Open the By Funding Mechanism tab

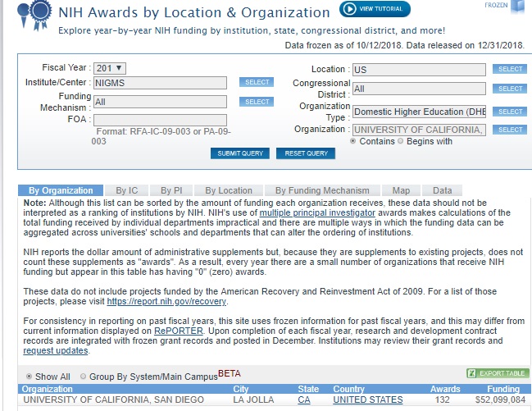(322, 190)
